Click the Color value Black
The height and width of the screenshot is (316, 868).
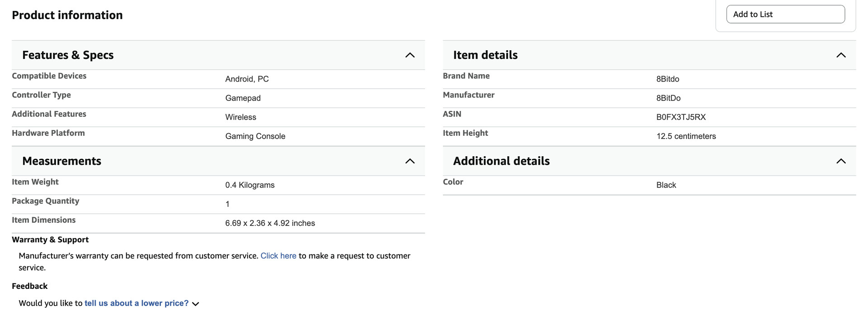coord(666,185)
